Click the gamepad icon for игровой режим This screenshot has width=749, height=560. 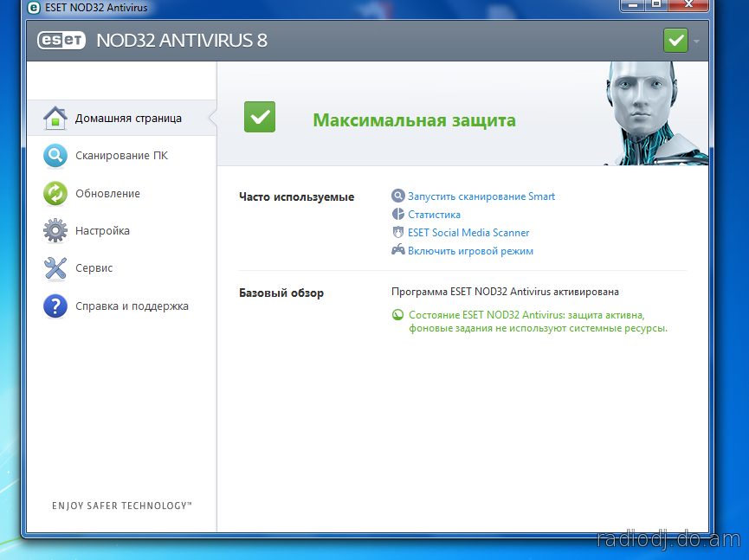point(398,249)
